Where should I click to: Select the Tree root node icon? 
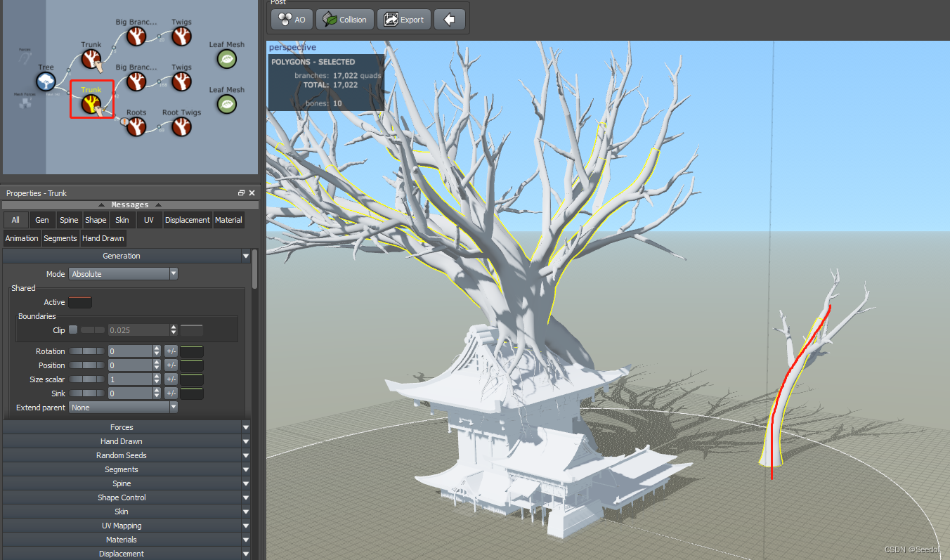46,81
